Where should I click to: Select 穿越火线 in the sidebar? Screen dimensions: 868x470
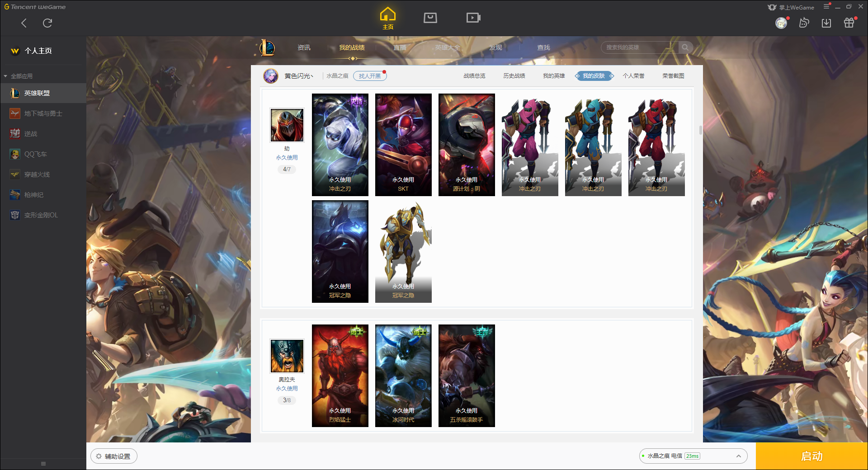(x=43, y=174)
